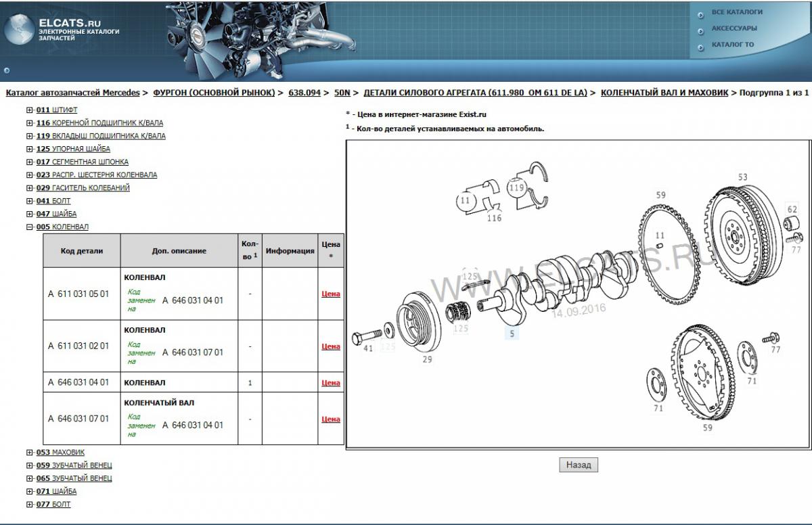The height and width of the screenshot is (525, 812).
Task: Expand the 011 ШТИФТ tree node
Action: pyautogui.click(x=29, y=110)
